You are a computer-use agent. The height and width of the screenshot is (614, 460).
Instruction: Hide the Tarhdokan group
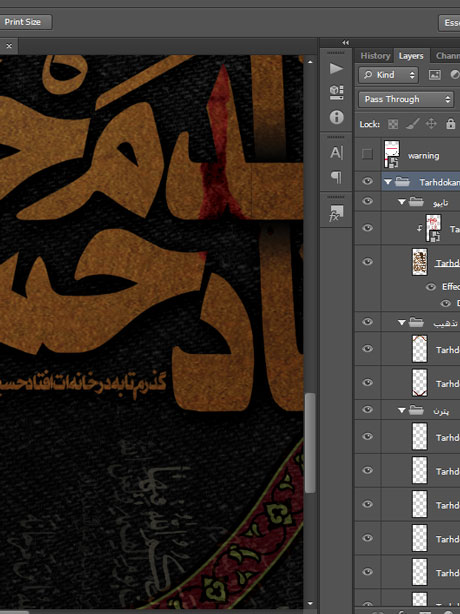coord(367,181)
